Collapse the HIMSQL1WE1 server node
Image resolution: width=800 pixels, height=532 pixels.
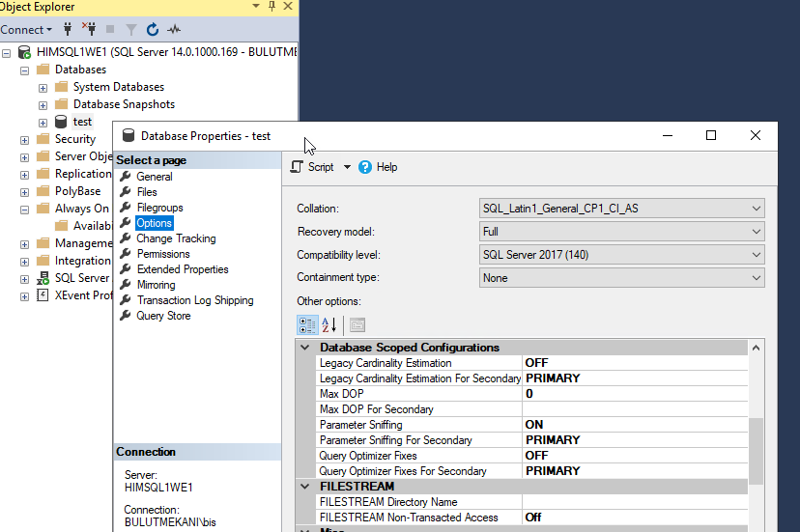6,53
